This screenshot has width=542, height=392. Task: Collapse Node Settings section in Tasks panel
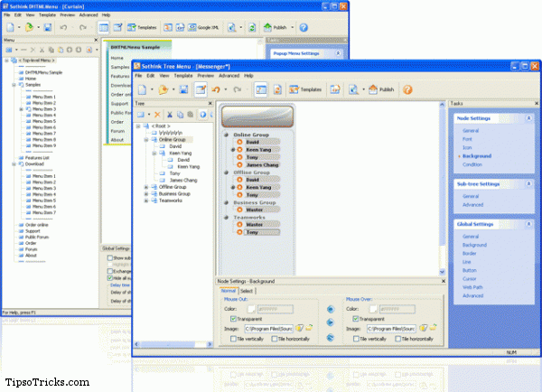point(528,118)
